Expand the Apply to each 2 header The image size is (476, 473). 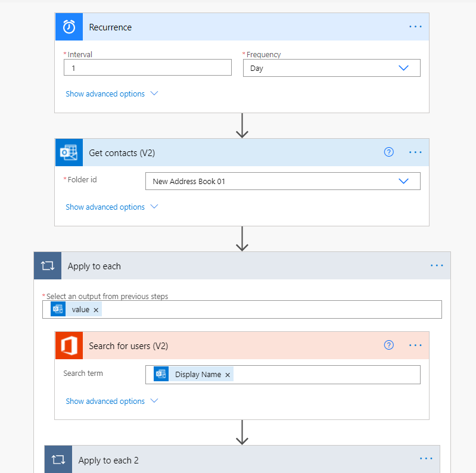click(242, 459)
